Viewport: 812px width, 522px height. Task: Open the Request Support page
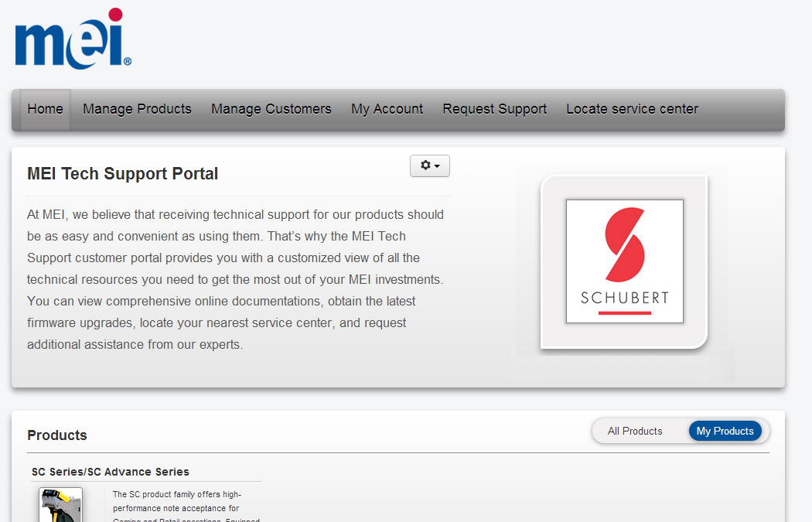pyautogui.click(x=494, y=109)
